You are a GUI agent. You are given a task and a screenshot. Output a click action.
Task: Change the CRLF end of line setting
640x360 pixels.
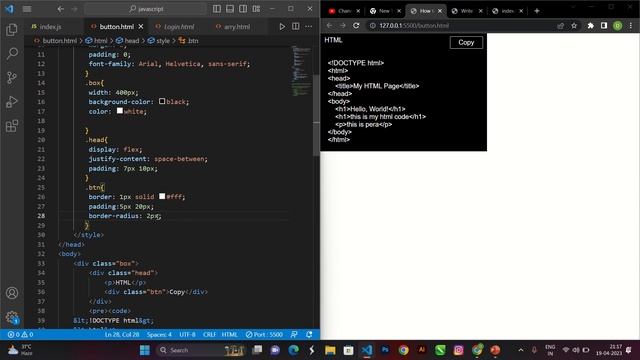[209, 335]
